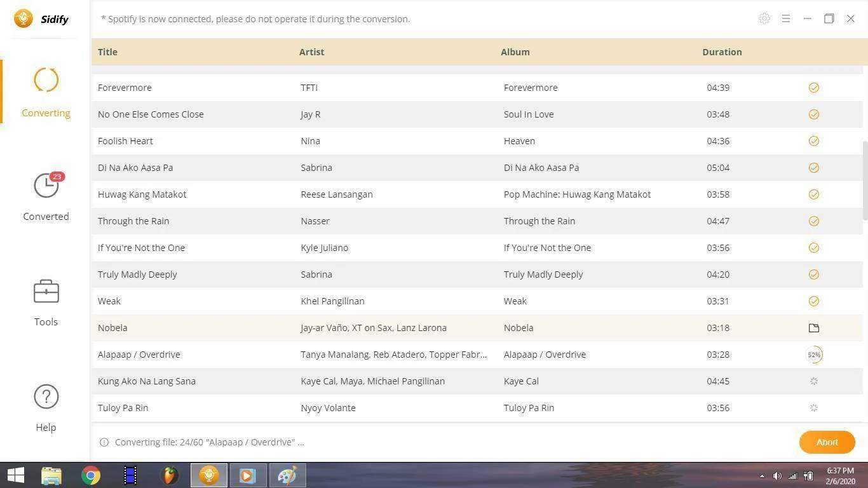Image resolution: width=868 pixels, height=488 pixels.
Task: Click completed checkmark for Weak
Action: tap(814, 301)
